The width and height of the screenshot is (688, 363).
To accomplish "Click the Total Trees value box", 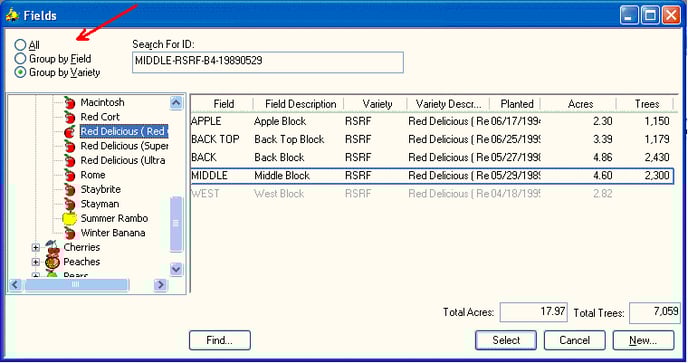I will point(654,312).
